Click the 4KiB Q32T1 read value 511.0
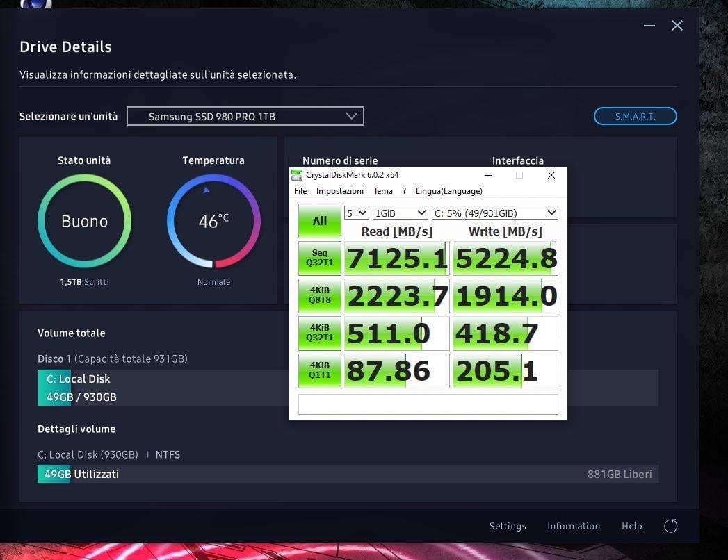This screenshot has height=560, width=728. coord(396,333)
